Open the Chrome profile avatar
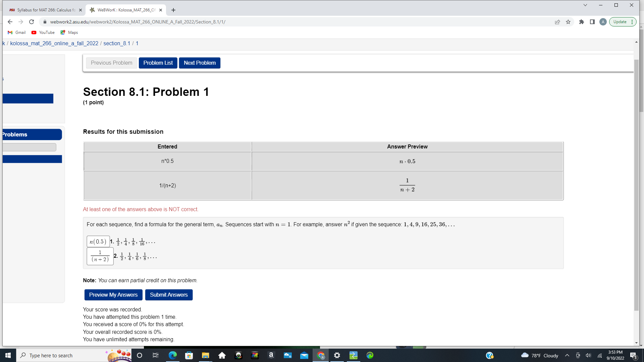644x362 pixels. pos(603,22)
